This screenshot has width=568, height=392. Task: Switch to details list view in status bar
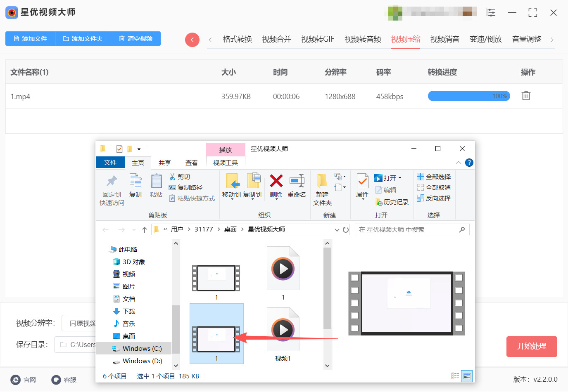coord(455,376)
